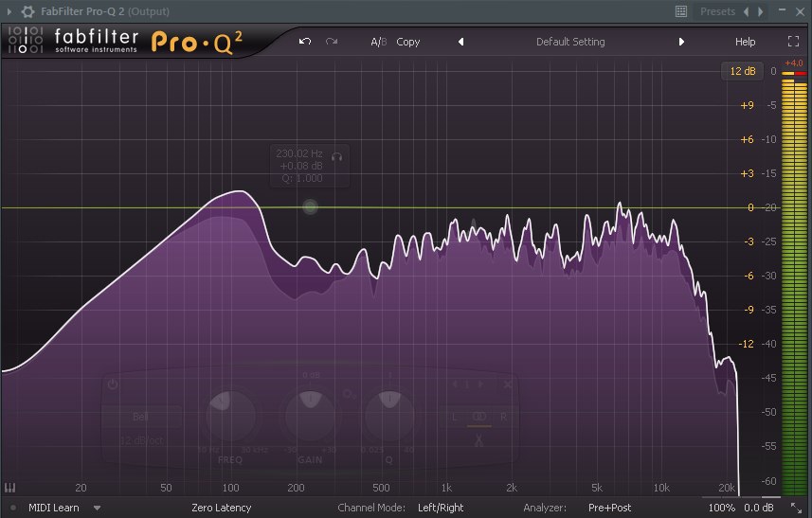The height and width of the screenshot is (518, 812).
Task: Copy current state to other A/B slot
Action: tap(408, 42)
